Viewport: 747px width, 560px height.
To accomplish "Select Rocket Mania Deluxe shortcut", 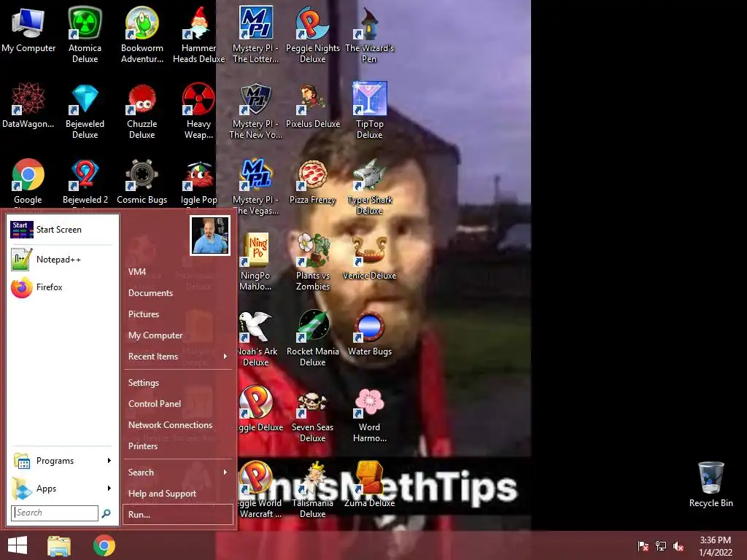I will (312, 338).
